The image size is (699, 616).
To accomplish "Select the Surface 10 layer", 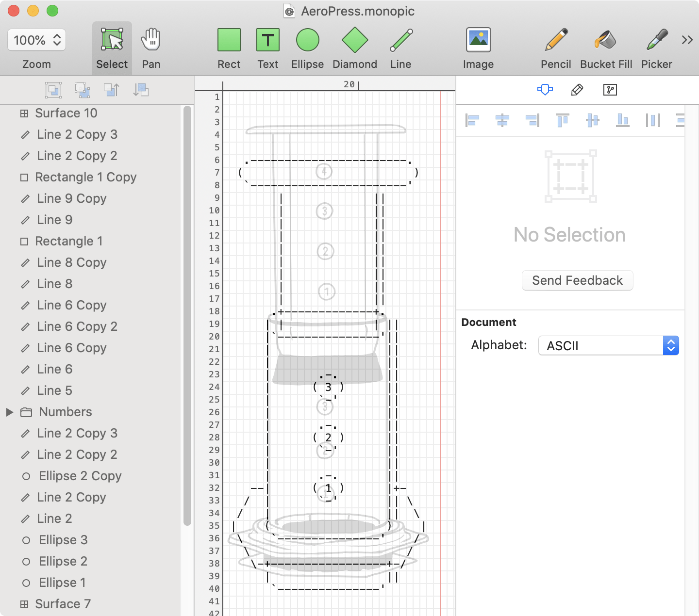I will click(91, 113).
